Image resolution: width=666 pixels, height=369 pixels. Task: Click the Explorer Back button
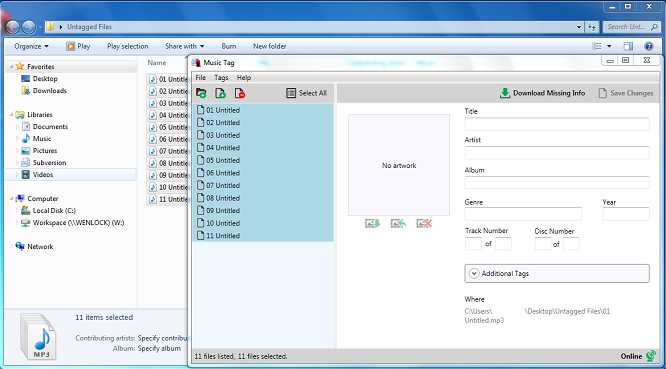13,27
